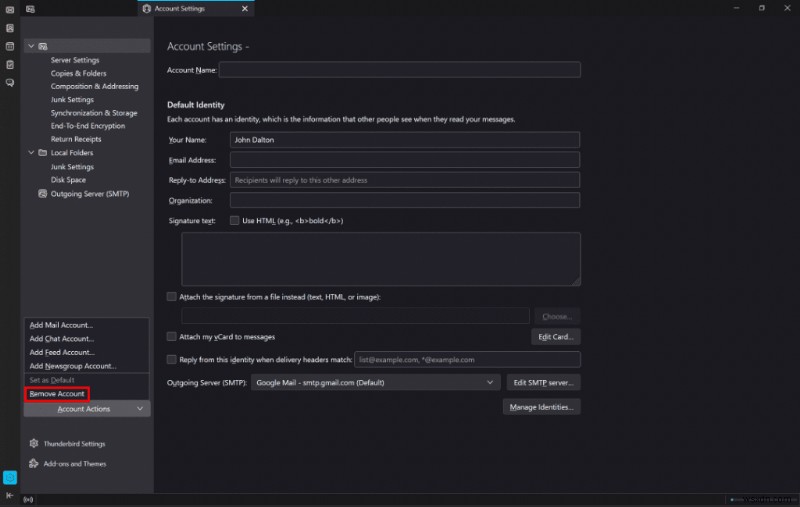The width and height of the screenshot is (800, 507).
Task: Click the Reply-to Address input field
Action: [x=405, y=180]
